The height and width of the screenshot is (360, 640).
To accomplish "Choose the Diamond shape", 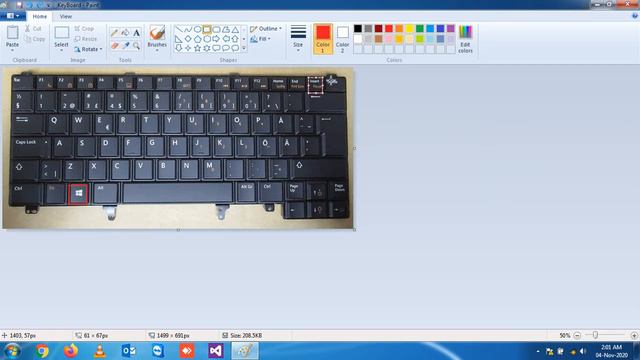I will click(188, 39).
